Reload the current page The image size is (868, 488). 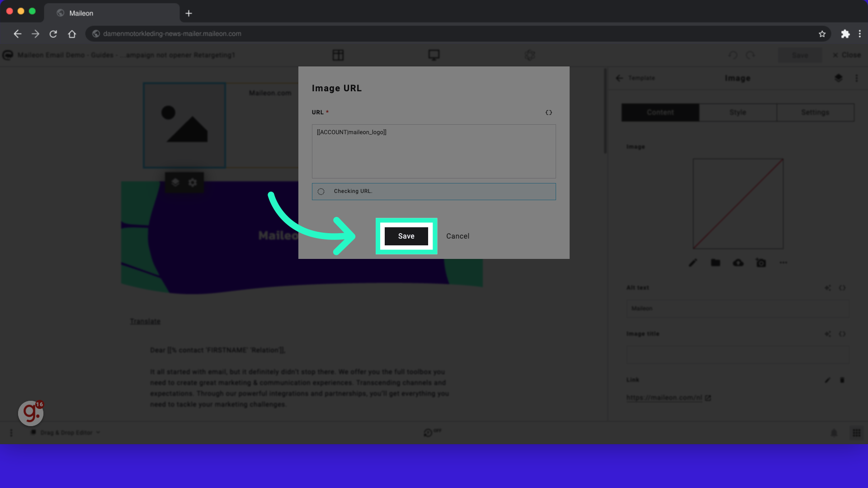tap(53, 34)
